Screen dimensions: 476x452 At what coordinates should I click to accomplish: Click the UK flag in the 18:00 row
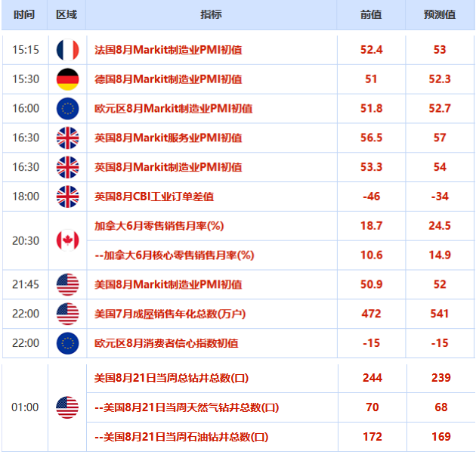tap(67, 197)
